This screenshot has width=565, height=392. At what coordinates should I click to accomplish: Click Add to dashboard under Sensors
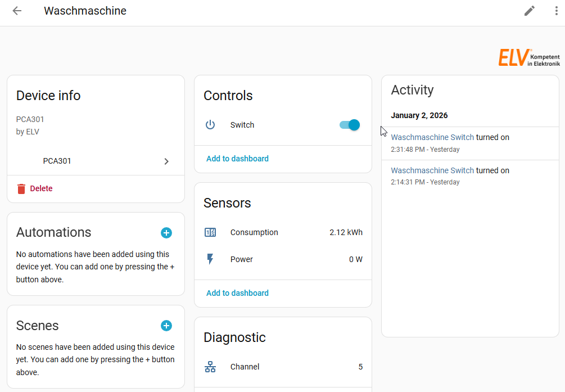[x=237, y=293]
